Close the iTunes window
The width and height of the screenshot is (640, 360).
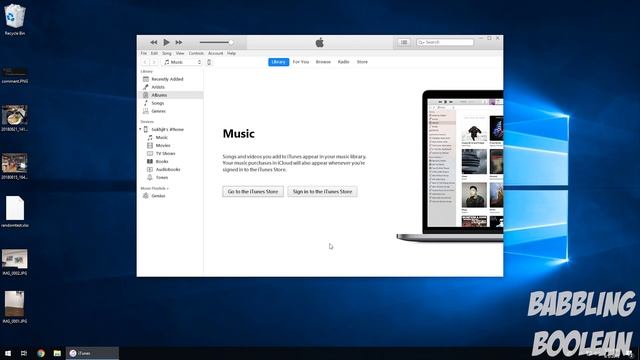tap(498, 38)
